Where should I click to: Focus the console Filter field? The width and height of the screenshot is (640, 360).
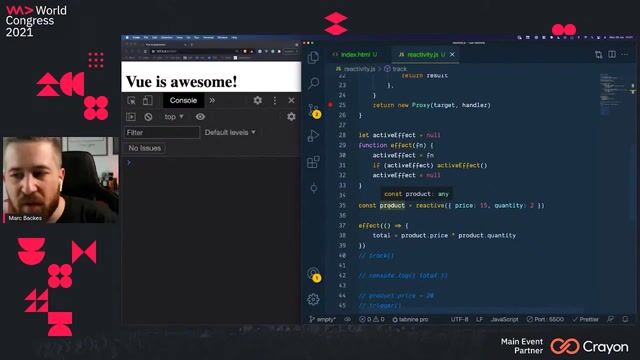[162, 132]
